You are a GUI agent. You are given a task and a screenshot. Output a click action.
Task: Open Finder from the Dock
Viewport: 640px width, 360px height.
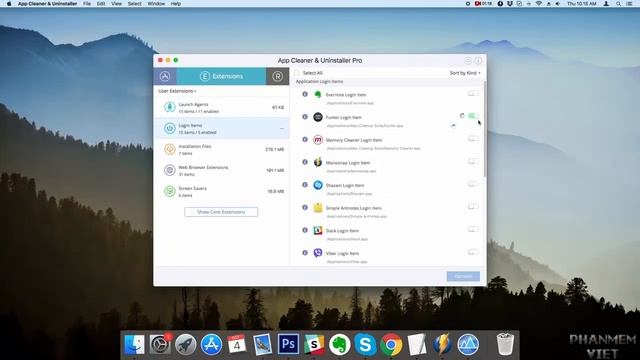(x=134, y=344)
